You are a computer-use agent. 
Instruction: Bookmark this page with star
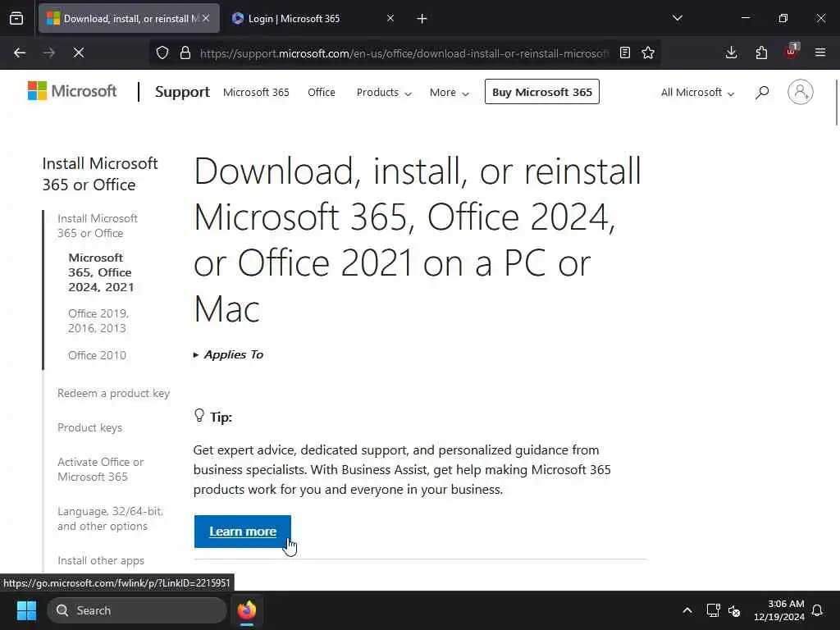(x=648, y=52)
